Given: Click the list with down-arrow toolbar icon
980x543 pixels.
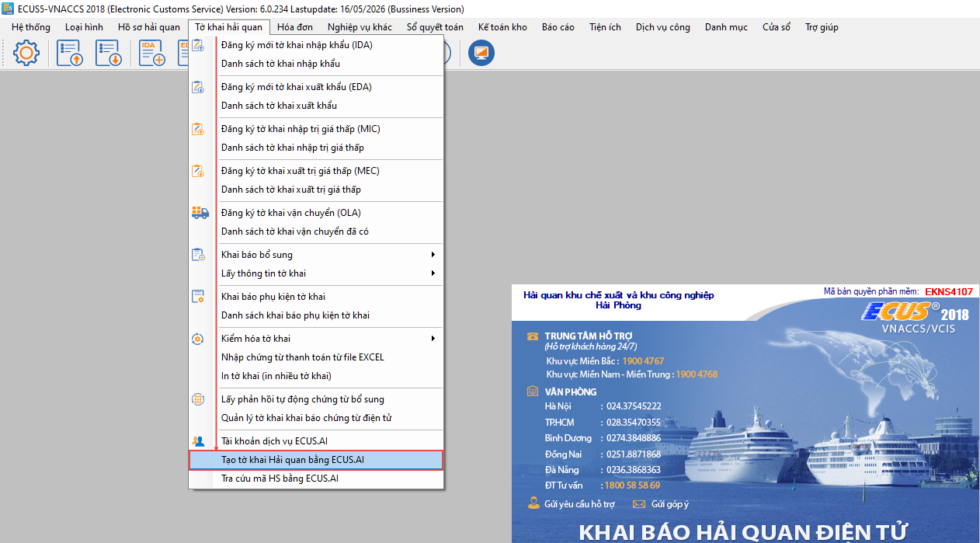Looking at the screenshot, I should [109, 53].
